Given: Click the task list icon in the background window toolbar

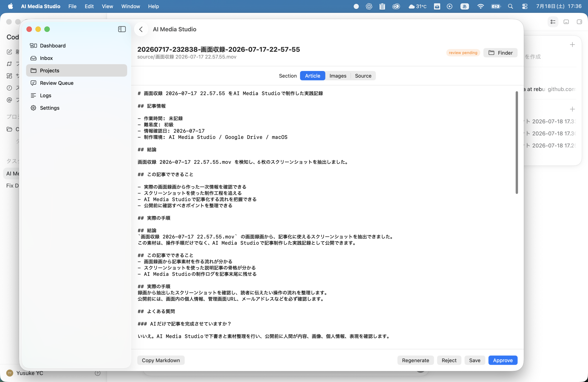Looking at the screenshot, I should point(553,22).
